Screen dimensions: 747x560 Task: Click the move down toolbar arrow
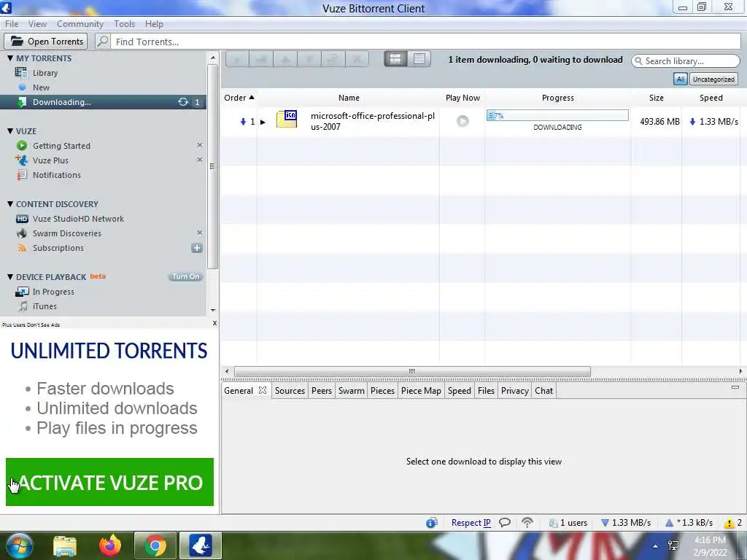[x=309, y=59]
